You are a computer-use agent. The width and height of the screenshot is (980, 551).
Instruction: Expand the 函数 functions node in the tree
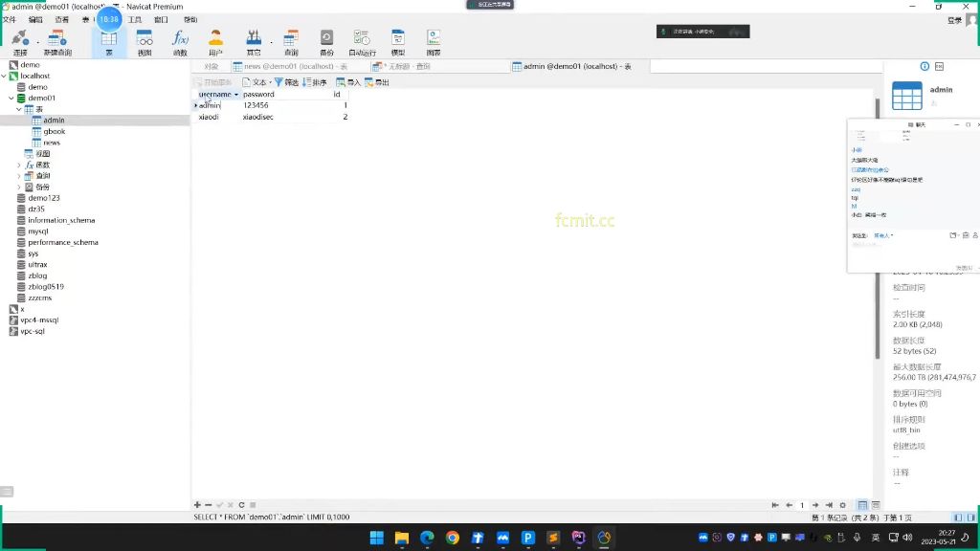click(19, 165)
